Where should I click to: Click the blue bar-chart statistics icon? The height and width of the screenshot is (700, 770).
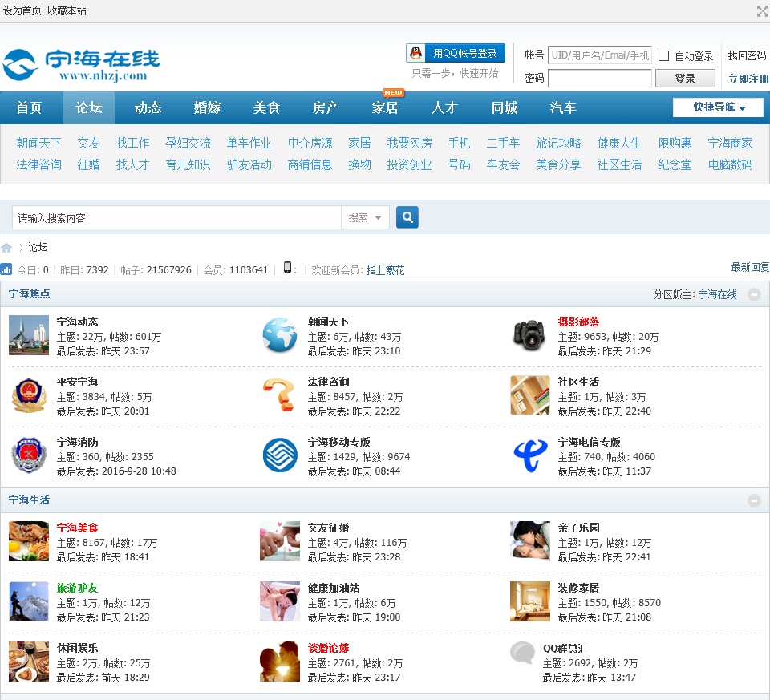6,269
